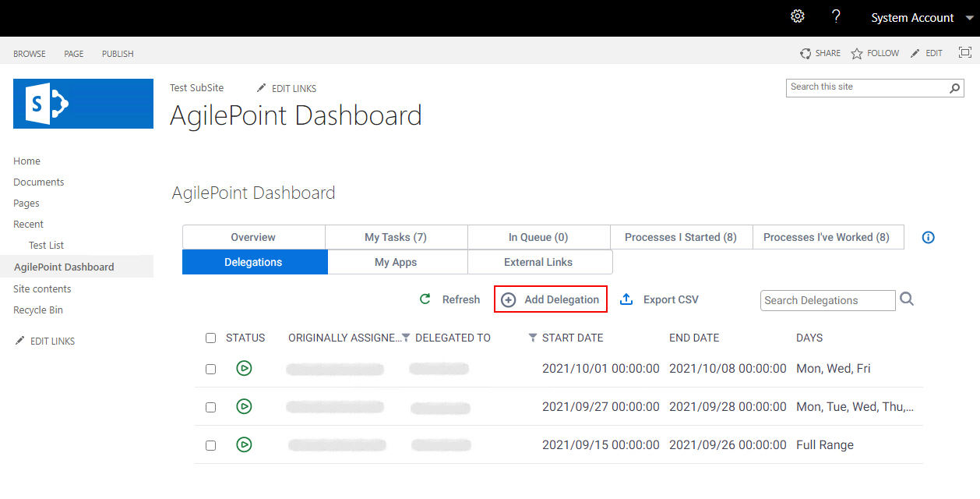Filter the Delegated To column
Screen dimensions: 980x499
pos(533,338)
